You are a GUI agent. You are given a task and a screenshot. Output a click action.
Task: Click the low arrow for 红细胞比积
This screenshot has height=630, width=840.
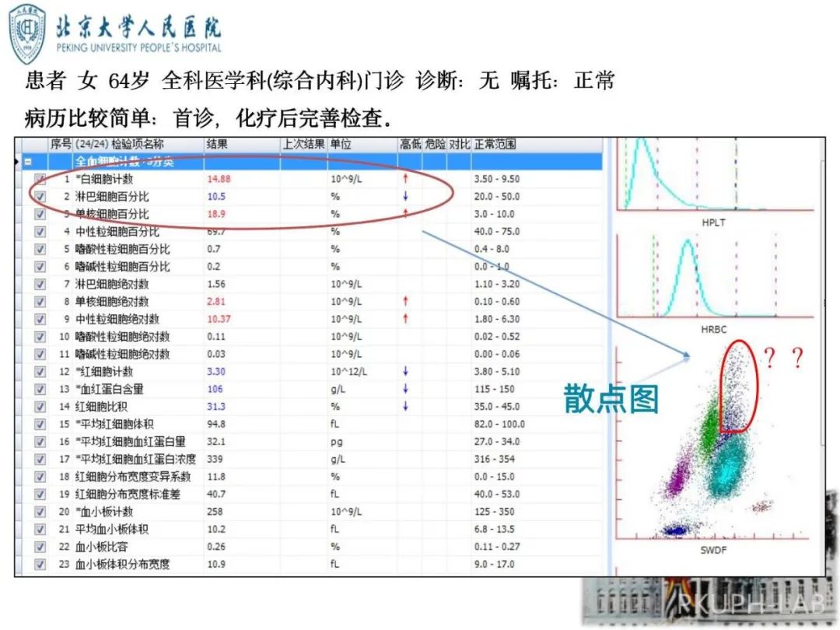405,406
